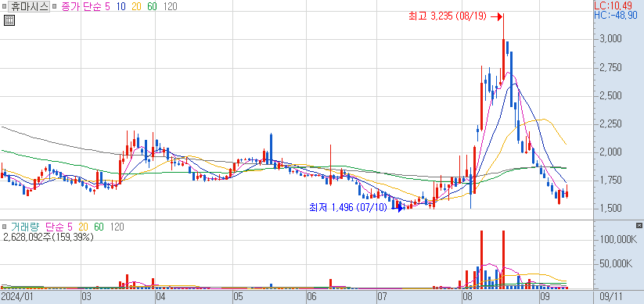
Task: Select the price 20-day moving average label
Action: tap(136, 7)
